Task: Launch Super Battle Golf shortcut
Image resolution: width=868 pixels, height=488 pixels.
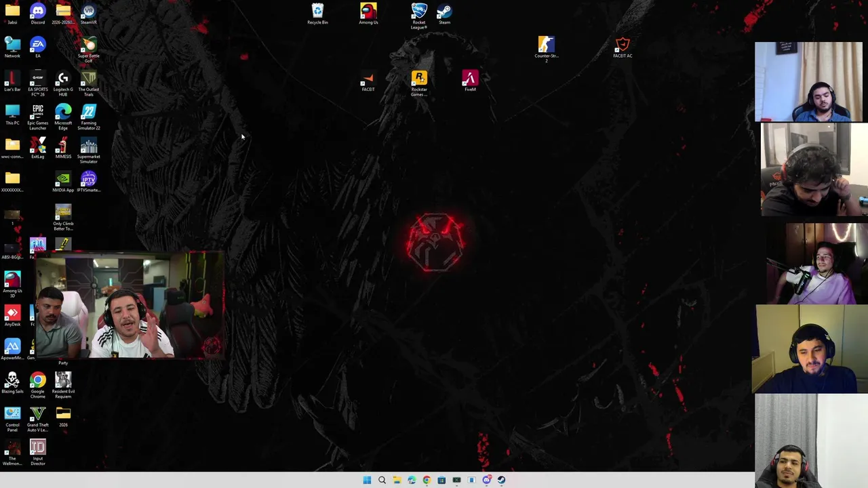Action: pyautogui.click(x=88, y=50)
